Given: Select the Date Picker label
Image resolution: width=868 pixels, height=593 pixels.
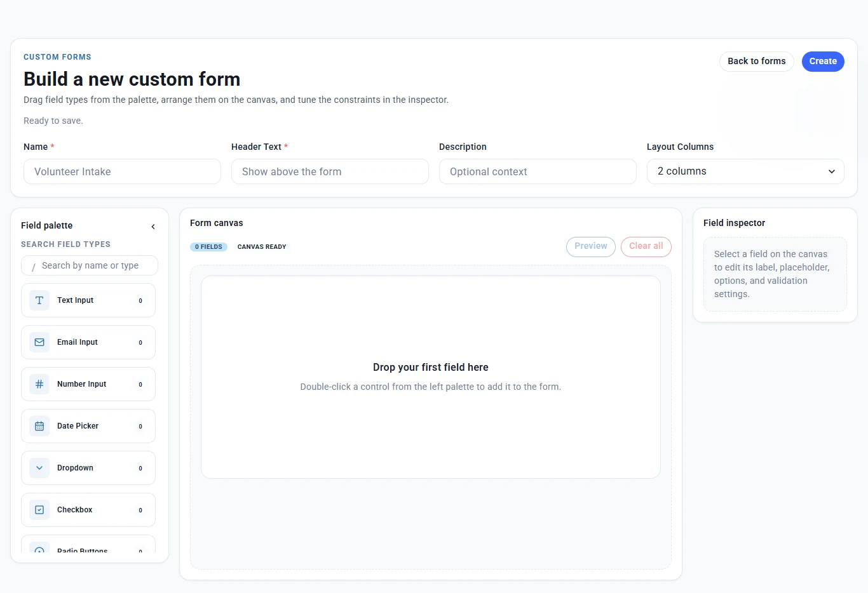Looking at the screenshot, I should [x=78, y=426].
